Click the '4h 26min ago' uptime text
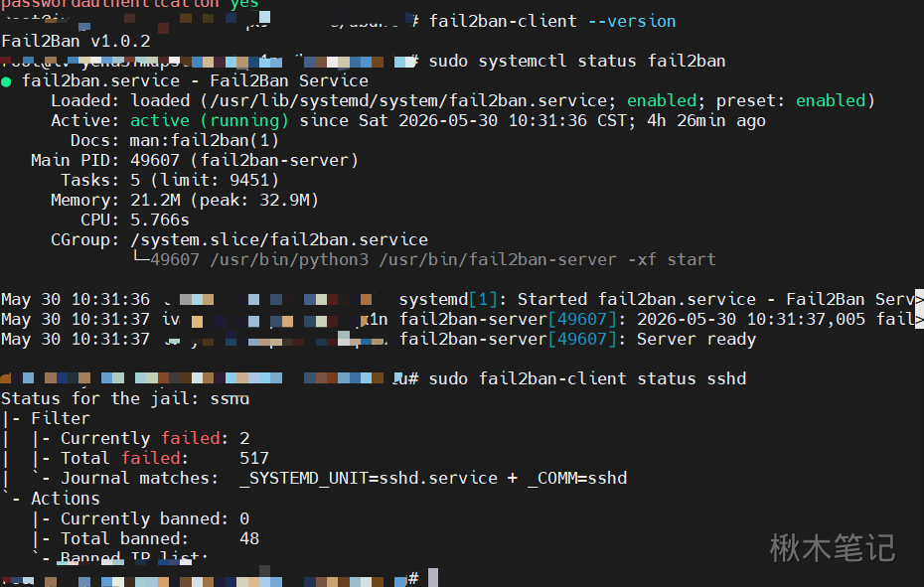 tap(706, 121)
